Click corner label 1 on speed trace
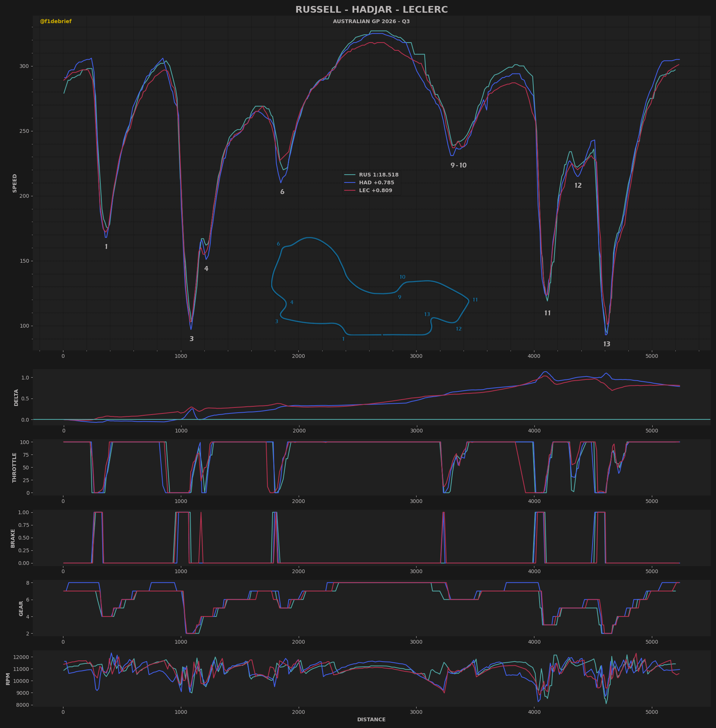This screenshot has width=716, height=728. tap(106, 247)
